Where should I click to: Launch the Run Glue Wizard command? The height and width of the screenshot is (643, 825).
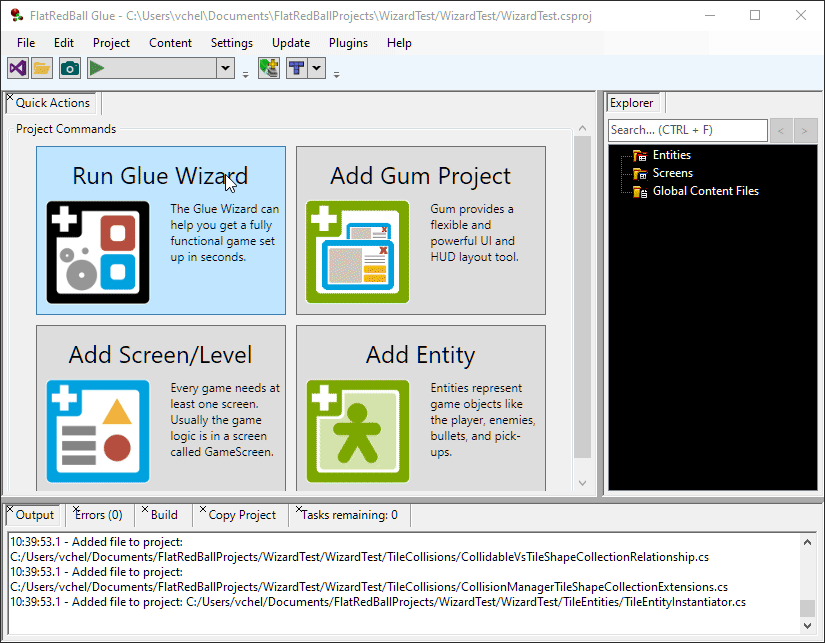[x=161, y=230]
